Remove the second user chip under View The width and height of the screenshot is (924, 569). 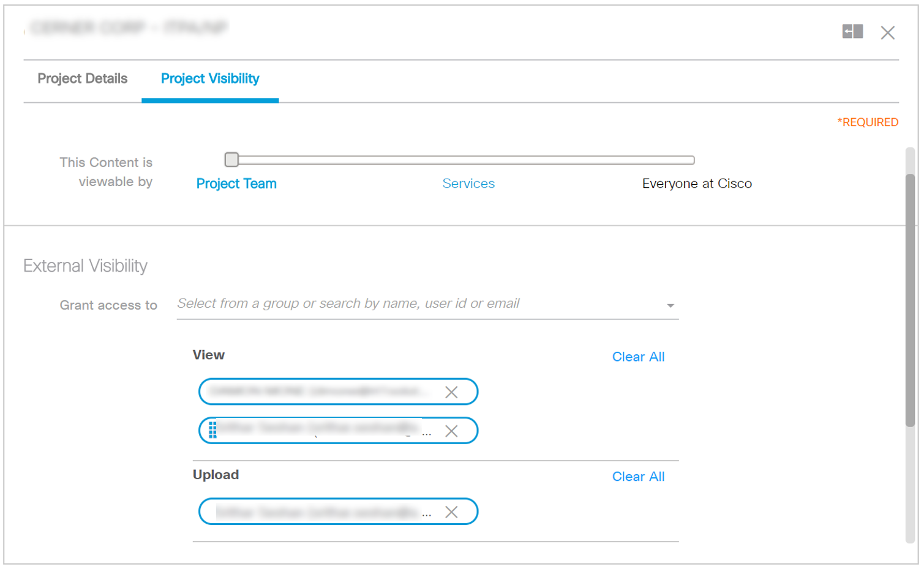coord(451,431)
